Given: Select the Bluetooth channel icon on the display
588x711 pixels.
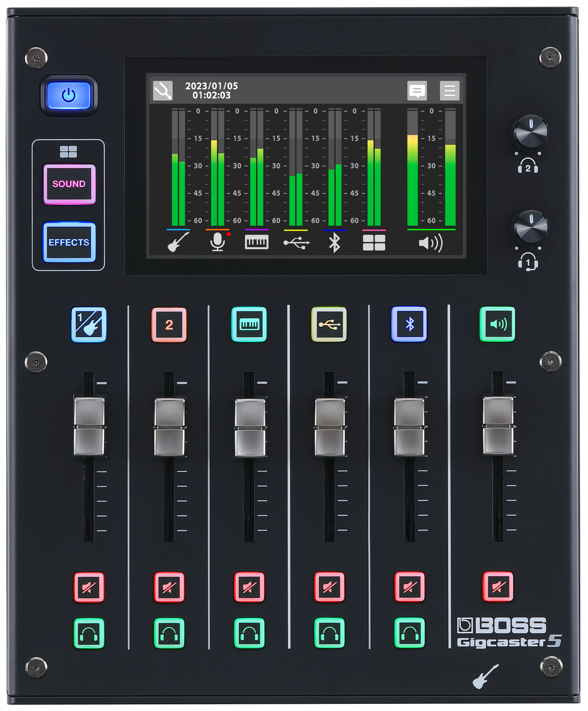Looking at the screenshot, I should (335, 243).
